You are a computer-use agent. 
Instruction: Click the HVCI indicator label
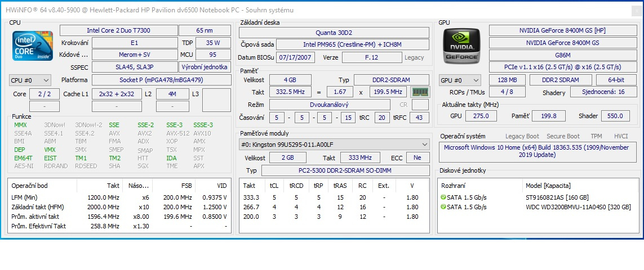click(x=620, y=136)
